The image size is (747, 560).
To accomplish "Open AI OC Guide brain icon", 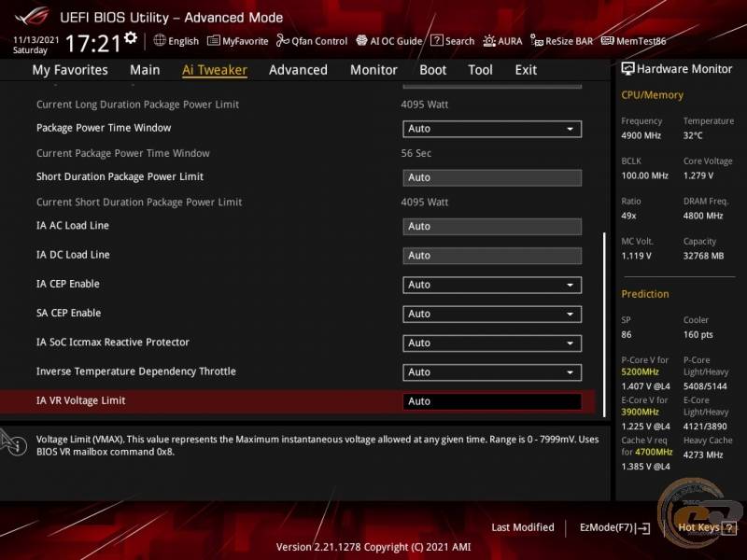I will click(361, 40).
